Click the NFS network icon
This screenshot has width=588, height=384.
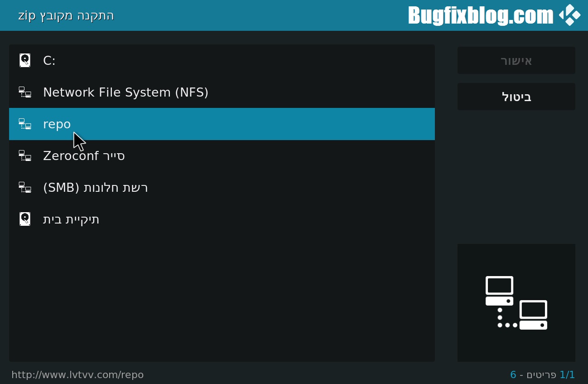[25, 92]
